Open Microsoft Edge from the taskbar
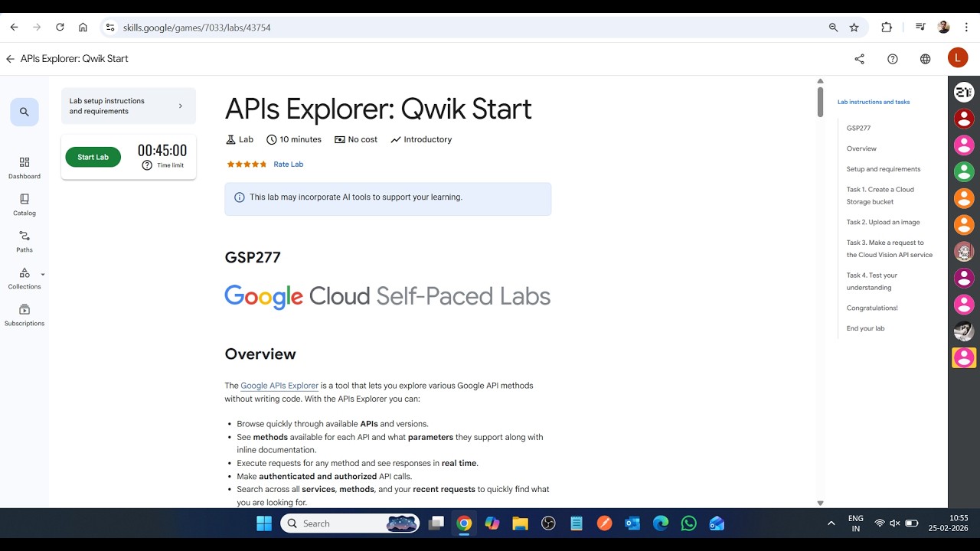This screenshot has height=551, width=980. pos(661,523)
